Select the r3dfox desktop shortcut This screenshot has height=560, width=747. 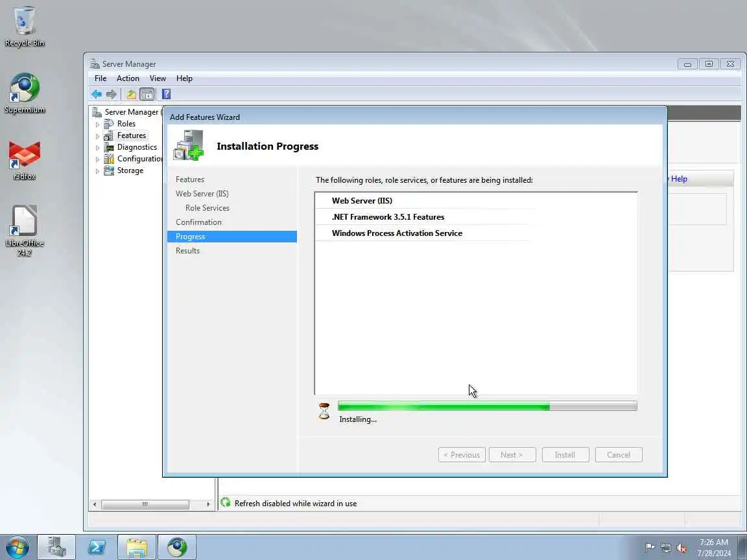[24, 160]
